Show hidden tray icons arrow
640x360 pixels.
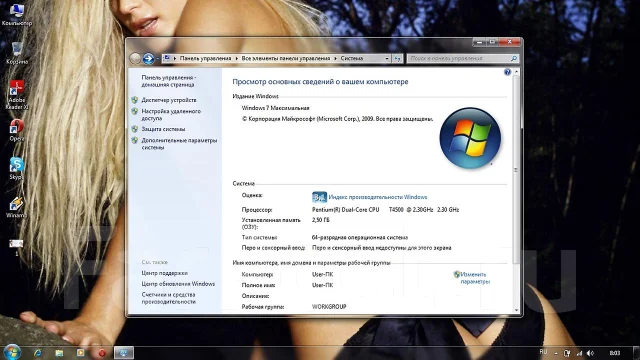point(556,353)
